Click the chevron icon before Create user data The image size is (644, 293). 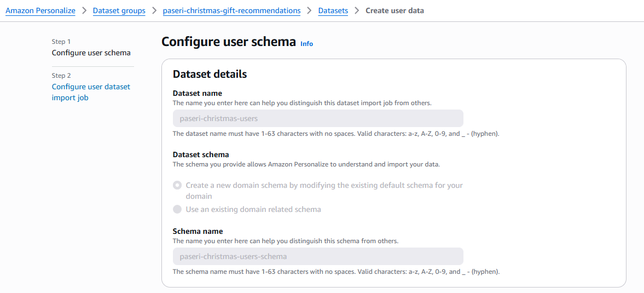[x=357, y=10]
